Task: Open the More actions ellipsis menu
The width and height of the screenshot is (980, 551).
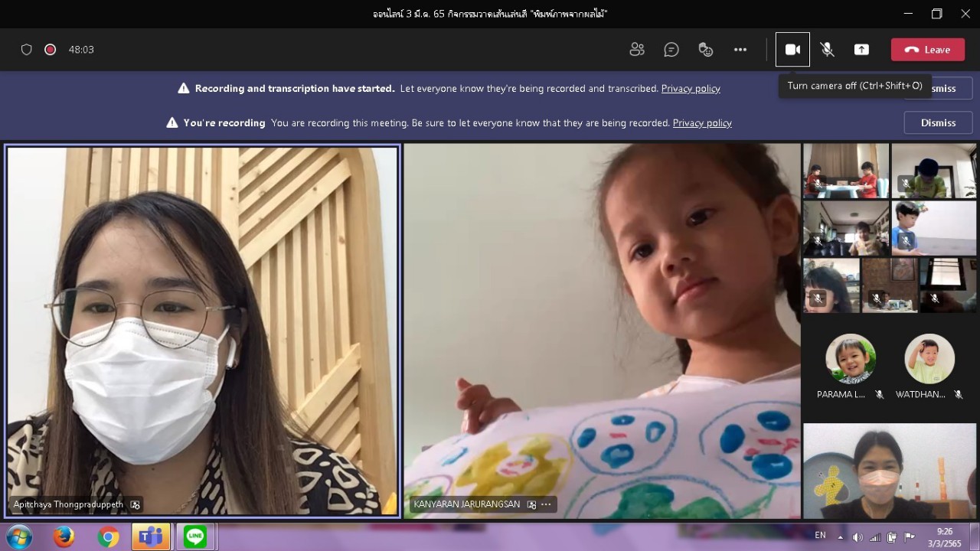Action: [740, 50]
